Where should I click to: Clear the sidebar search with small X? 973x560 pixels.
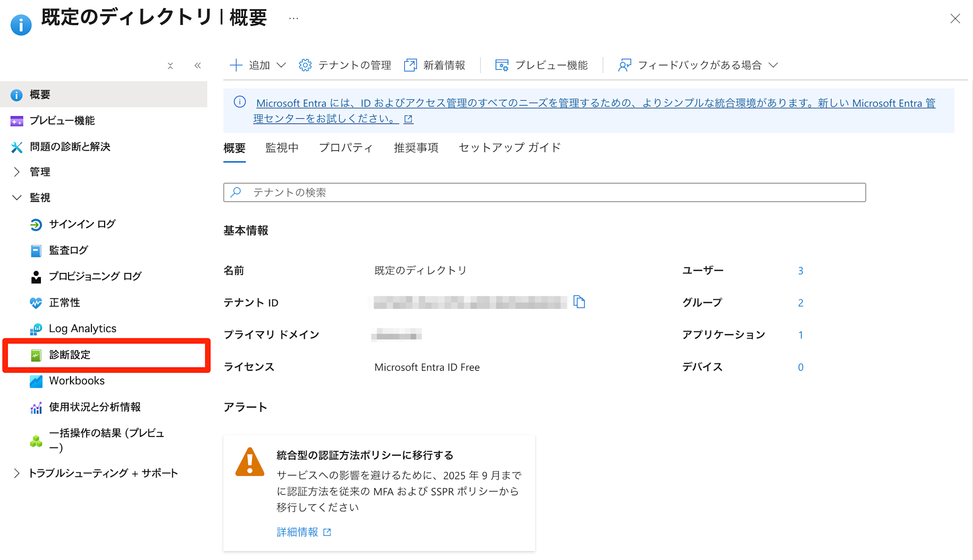[170, 66]
